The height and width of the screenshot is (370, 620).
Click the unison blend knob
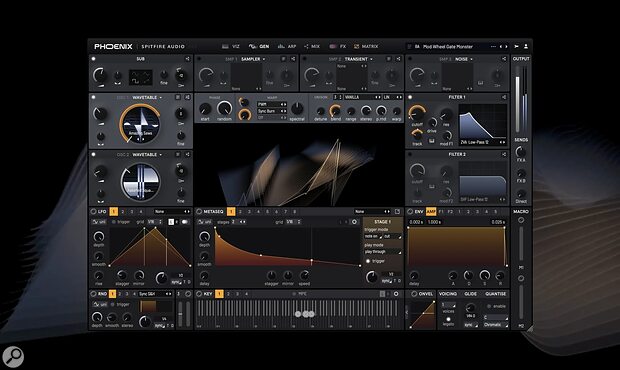(335, 111)
